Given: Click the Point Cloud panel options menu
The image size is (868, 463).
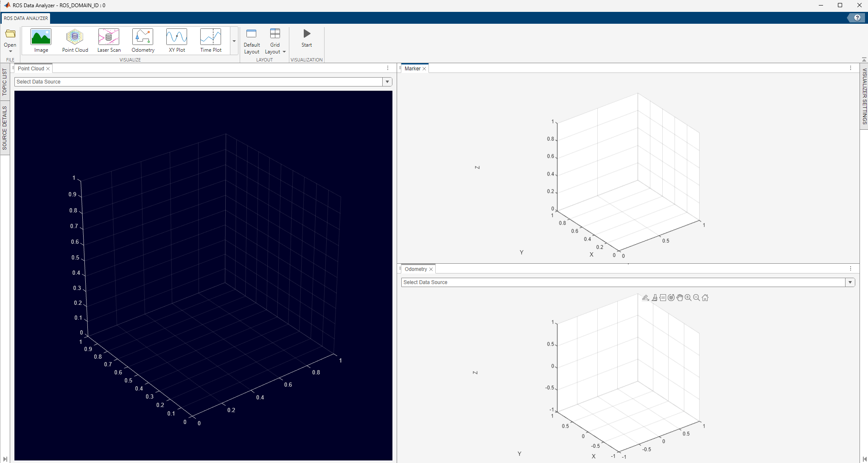Looking at the screenshot, I should (387, 68).
